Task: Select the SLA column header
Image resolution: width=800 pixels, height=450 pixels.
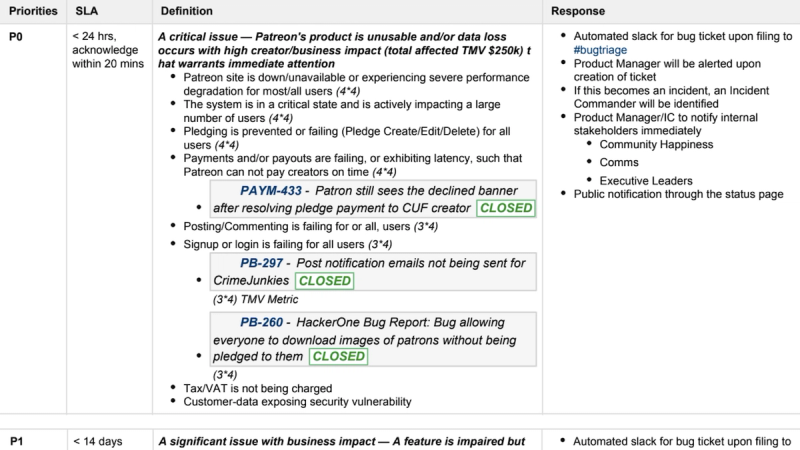Action: point(87,11)
